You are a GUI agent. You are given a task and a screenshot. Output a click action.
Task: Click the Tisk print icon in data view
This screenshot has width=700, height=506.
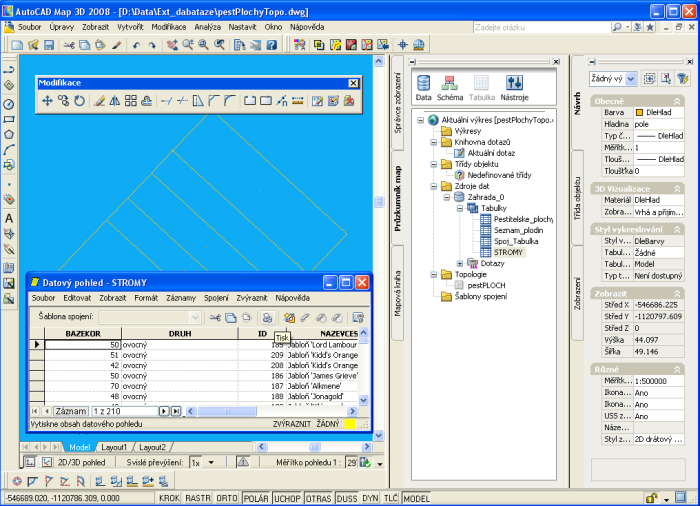[267, 318]
